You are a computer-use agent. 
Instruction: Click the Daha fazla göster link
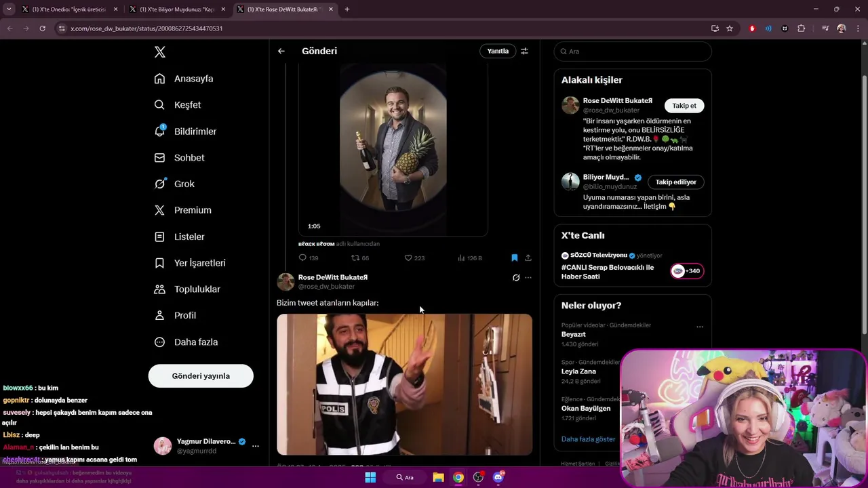588,439
